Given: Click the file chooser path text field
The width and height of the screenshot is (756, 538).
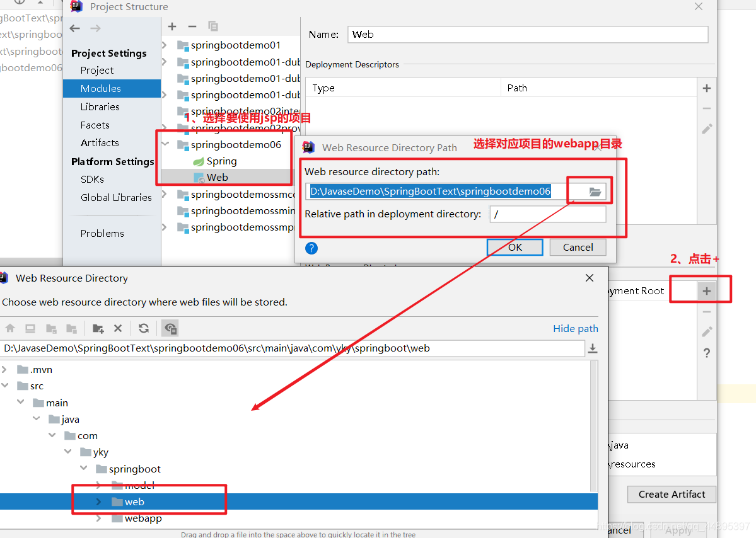Looking at the screenshot, I should [292, 348].
